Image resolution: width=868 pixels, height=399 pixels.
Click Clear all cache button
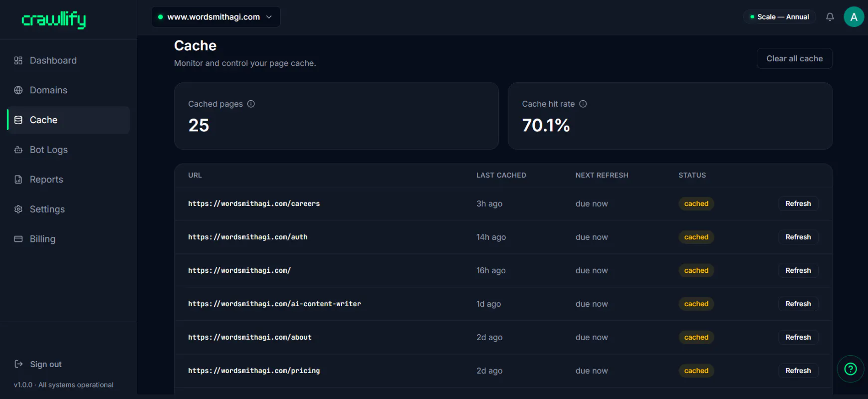coord(795,58)
